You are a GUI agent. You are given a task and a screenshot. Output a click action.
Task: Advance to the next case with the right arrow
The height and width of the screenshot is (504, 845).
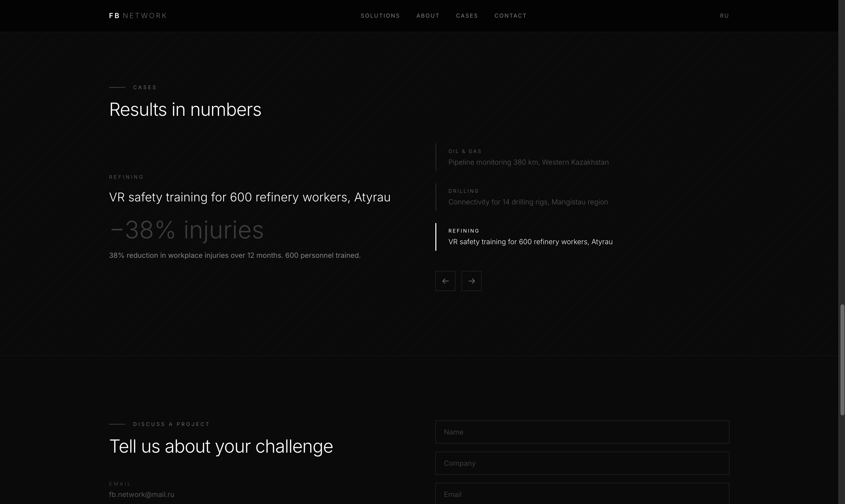[471, 281]
